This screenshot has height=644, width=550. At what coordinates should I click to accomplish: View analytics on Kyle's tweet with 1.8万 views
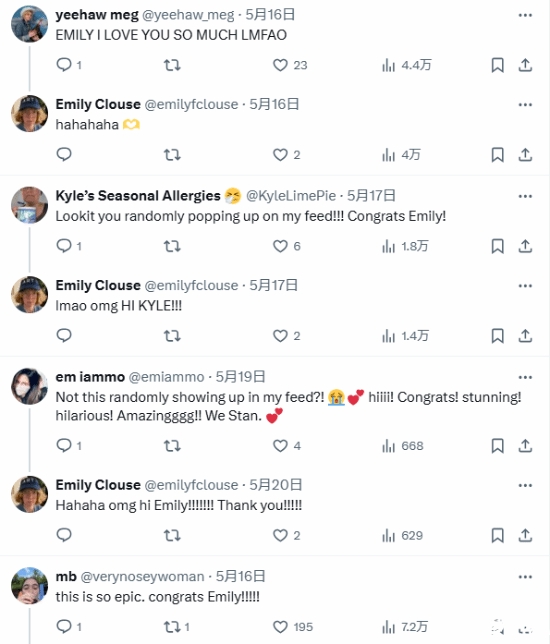click(x=405, y=246)
